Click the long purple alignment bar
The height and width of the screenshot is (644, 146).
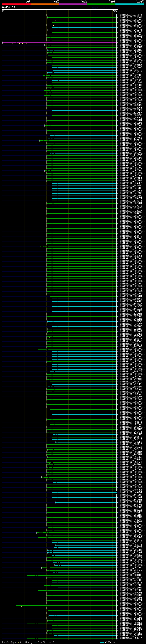[x=60, y=42]
